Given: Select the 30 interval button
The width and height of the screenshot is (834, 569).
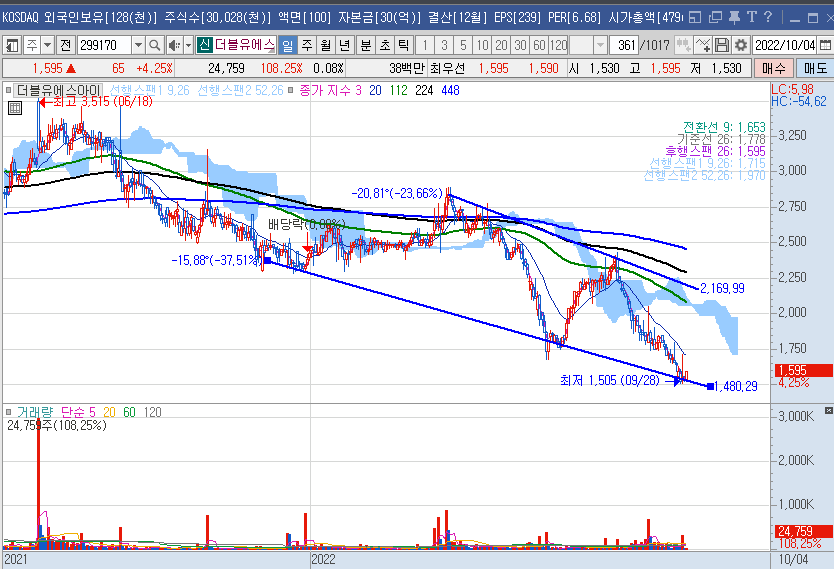Looking at the screenshot, I should [x=521, y=45].
